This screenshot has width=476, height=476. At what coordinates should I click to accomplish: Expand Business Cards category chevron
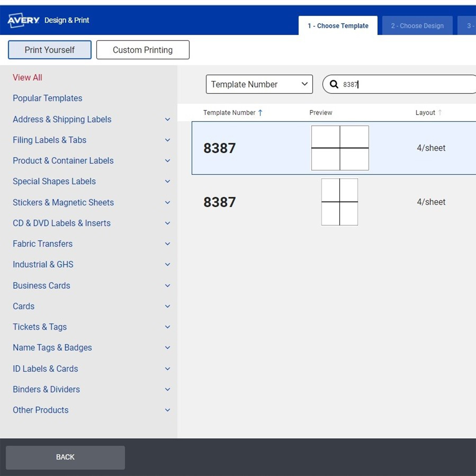point(168,286)
